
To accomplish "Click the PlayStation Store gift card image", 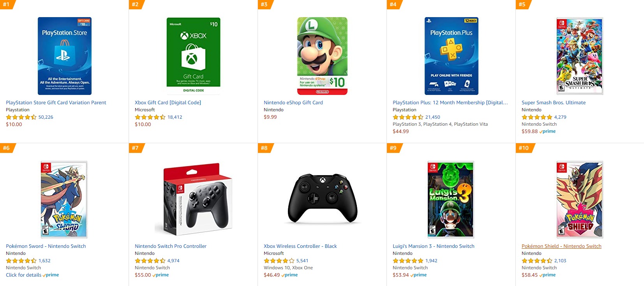I will [x=65, y=56].
